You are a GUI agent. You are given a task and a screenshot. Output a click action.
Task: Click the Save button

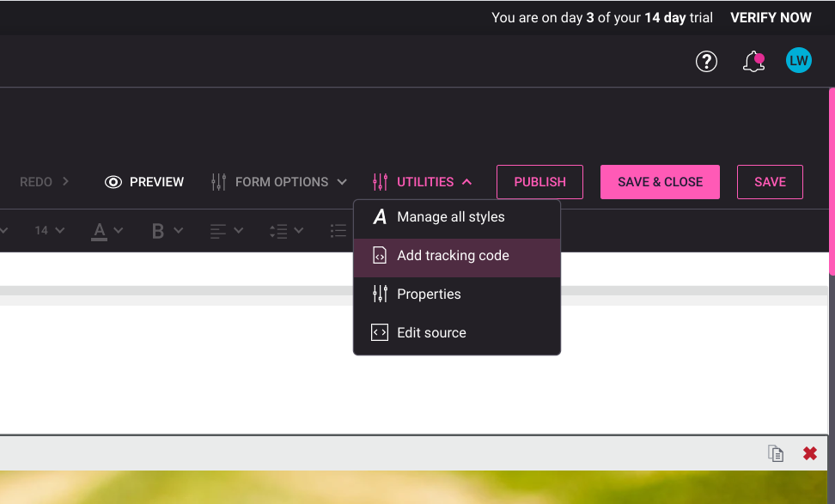[x=770, y=182]
